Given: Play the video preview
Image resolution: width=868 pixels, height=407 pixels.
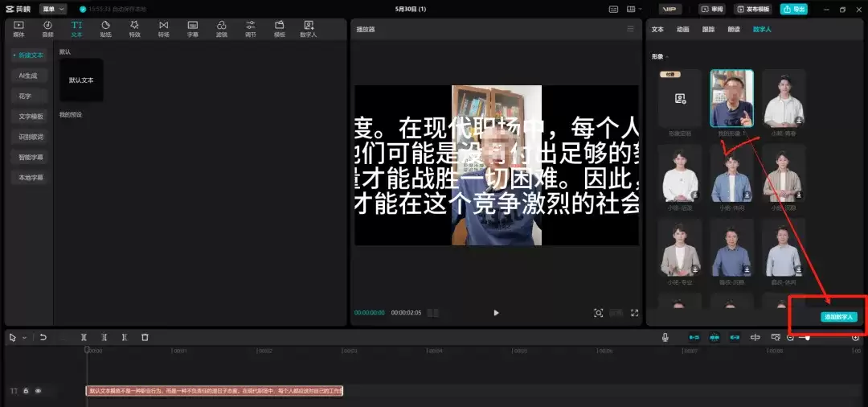Looking at the screenshot, I should point(496,313).
